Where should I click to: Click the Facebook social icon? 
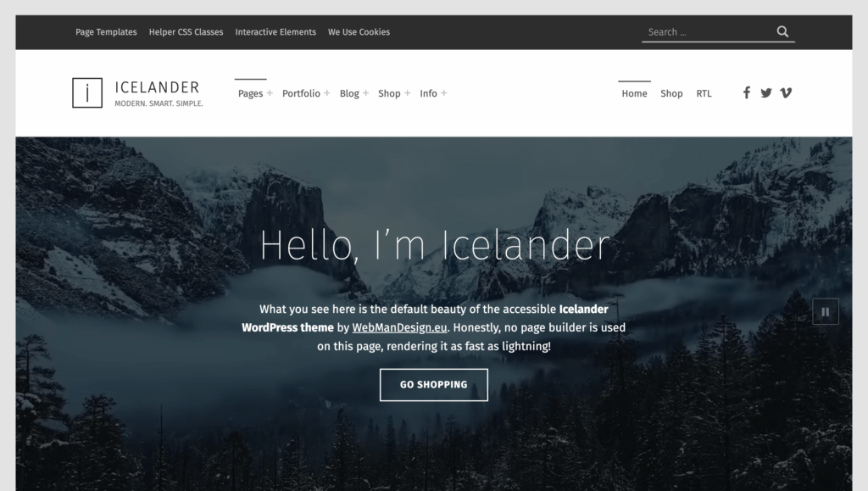(x=746, y=92)
